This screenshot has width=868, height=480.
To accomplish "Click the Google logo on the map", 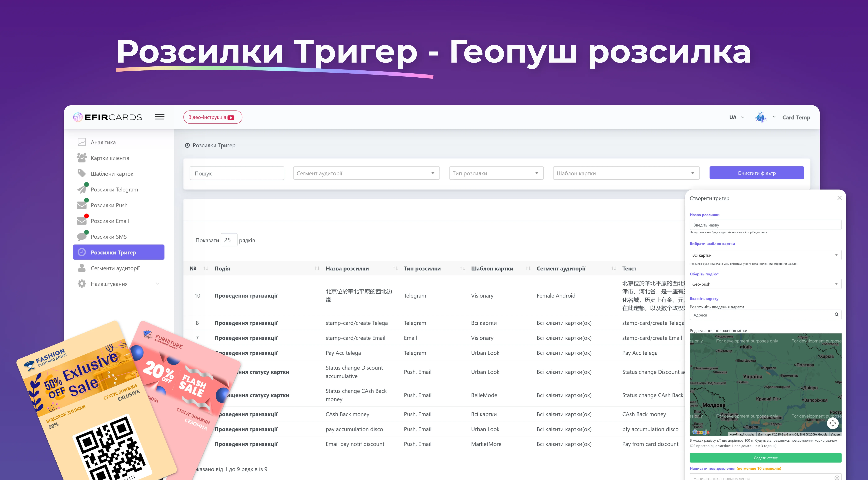I will [701, 432].
